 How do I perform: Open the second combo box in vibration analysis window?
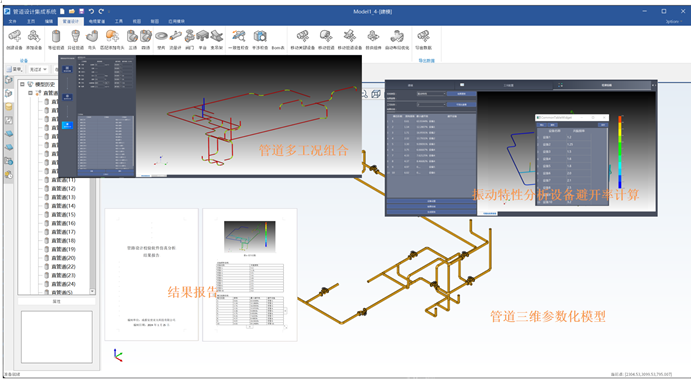tap(431, 104)
